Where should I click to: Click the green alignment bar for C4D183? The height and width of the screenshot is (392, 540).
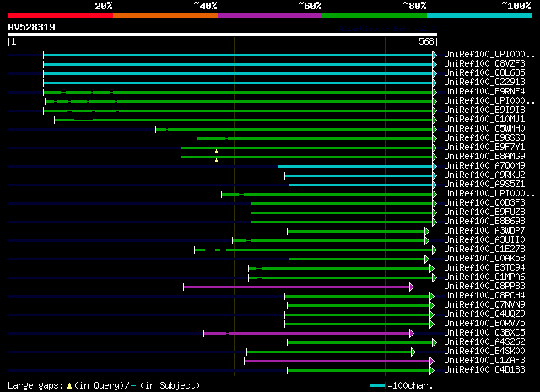click(x=359, y=370)
